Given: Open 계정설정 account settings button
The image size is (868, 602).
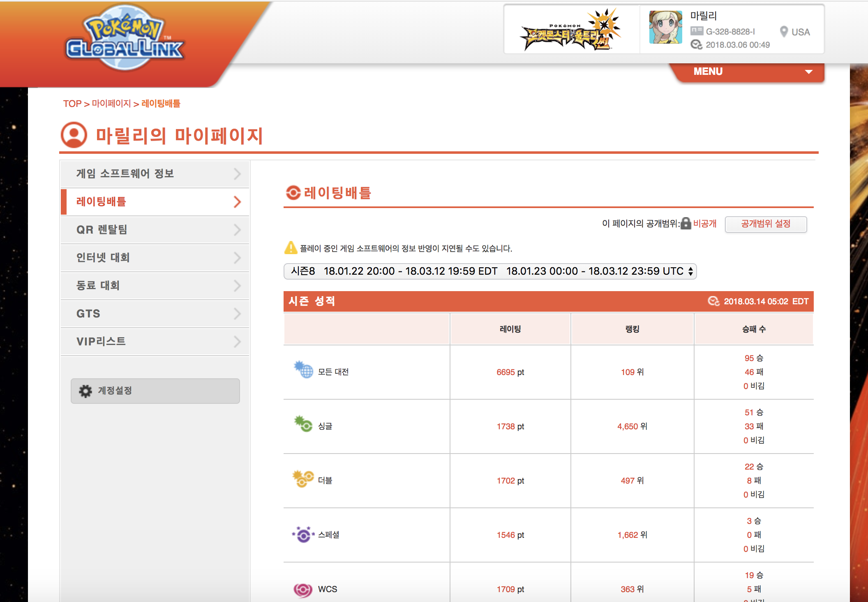Looking at the screenshot, I should tap(155, 391).
